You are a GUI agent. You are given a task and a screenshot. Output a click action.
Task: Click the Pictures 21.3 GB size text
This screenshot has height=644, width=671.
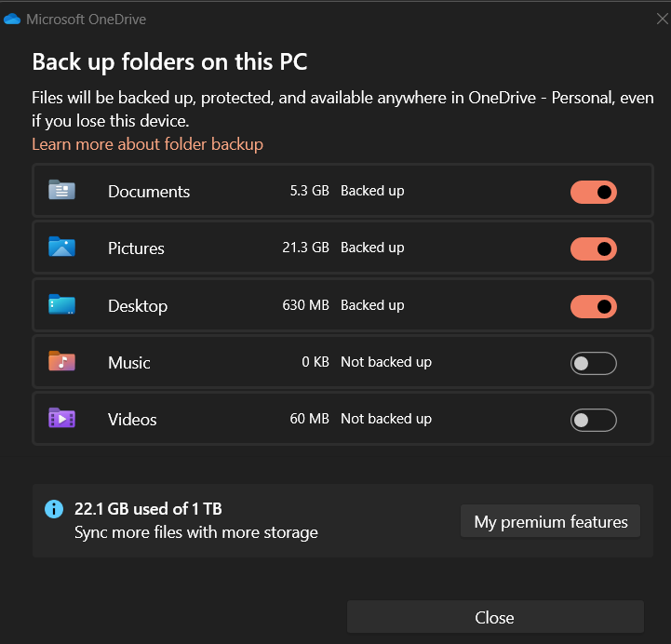tap(305, 248)
